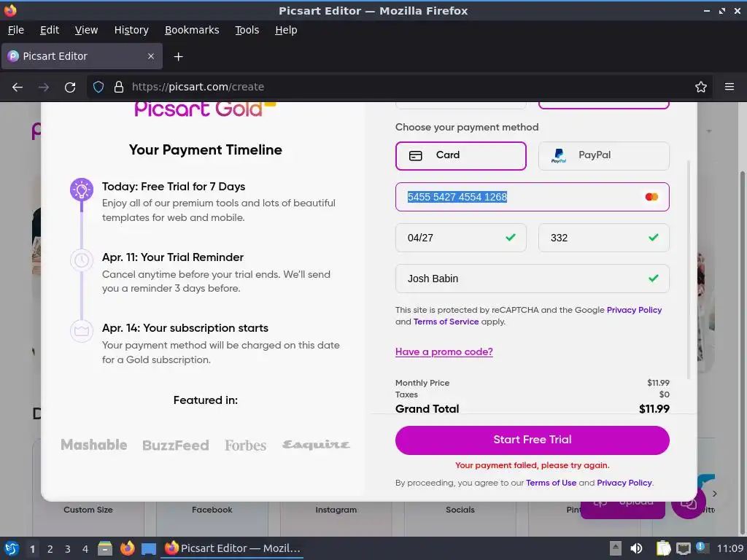This screenshot has width=747, height=560.
Task: Open the Google Privacy Policy link
Action: (x=634, y=310)
